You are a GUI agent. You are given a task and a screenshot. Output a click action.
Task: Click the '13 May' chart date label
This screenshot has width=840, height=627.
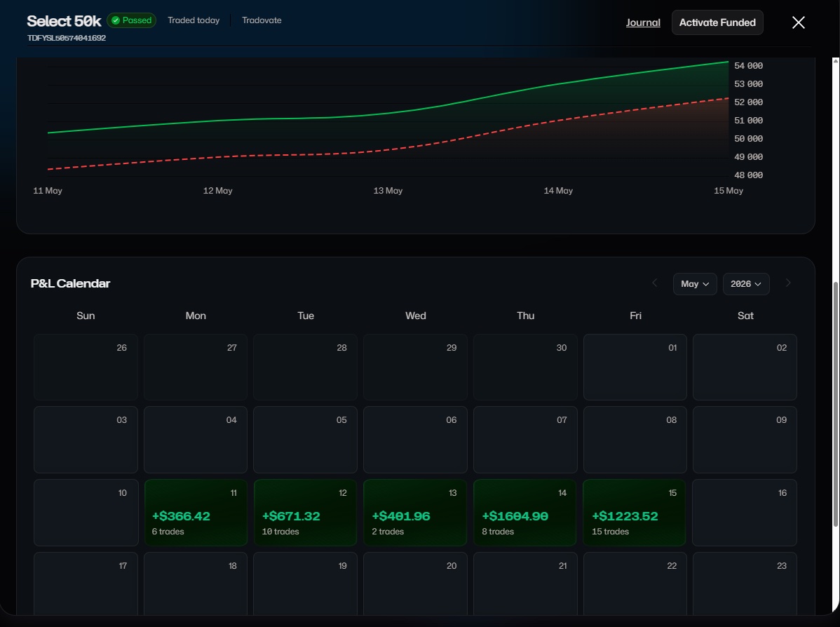tap(388, 191)
